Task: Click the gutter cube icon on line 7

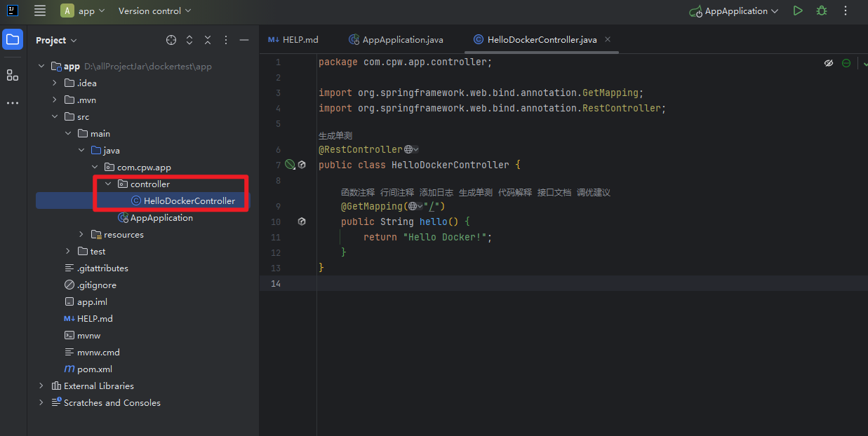Action: 302,165
